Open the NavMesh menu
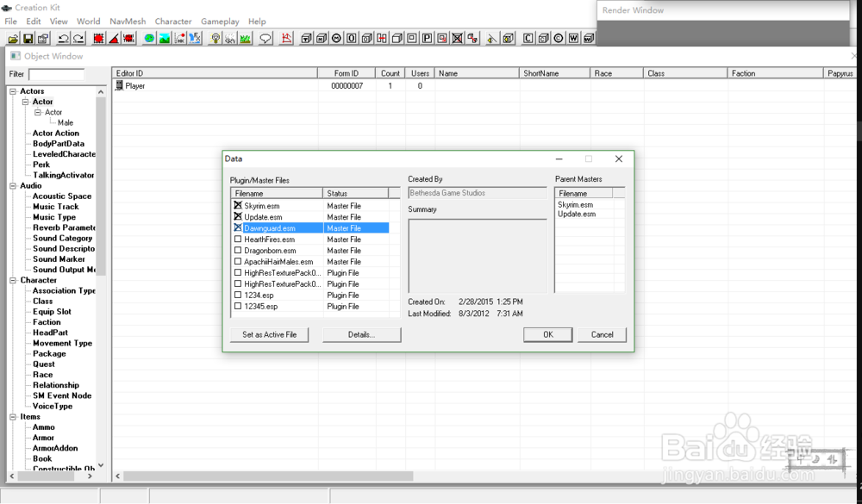The width and height of the screenshot is (862, 504). pyautogui.click(x=128, y=22)
